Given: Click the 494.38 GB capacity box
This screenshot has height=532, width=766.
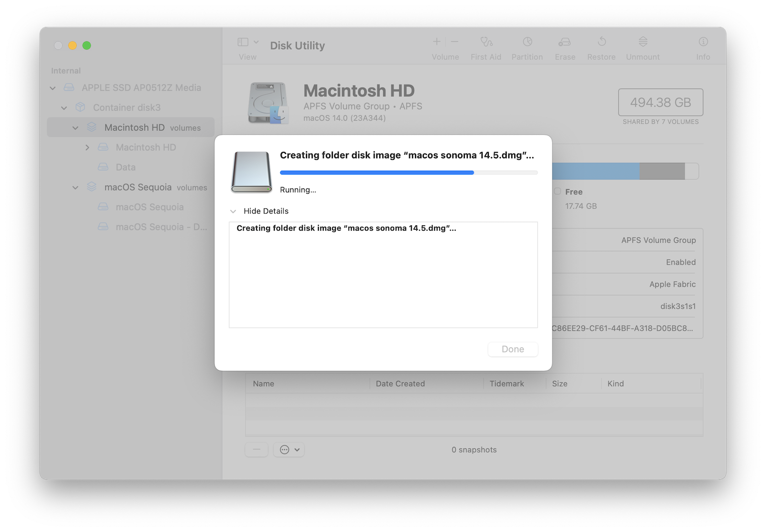Looking at the screenshot, I should tap(661, 102).
